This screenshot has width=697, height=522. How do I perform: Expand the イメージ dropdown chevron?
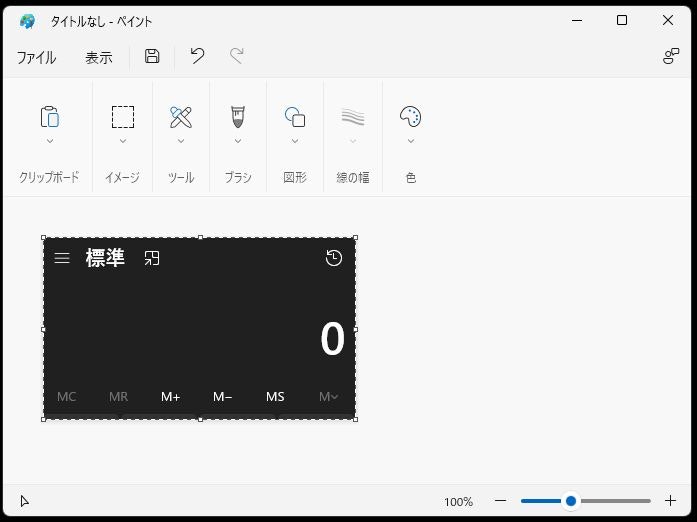coord(123,141)
